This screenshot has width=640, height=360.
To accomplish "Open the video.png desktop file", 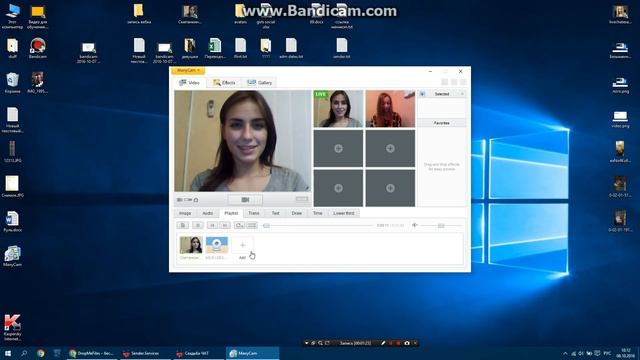I will 620,119.
